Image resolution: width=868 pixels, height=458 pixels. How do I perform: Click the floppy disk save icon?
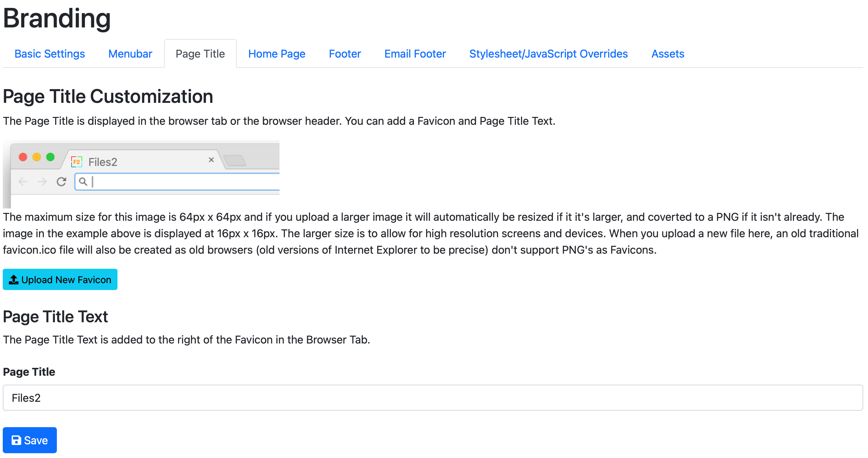coord(16,440)
